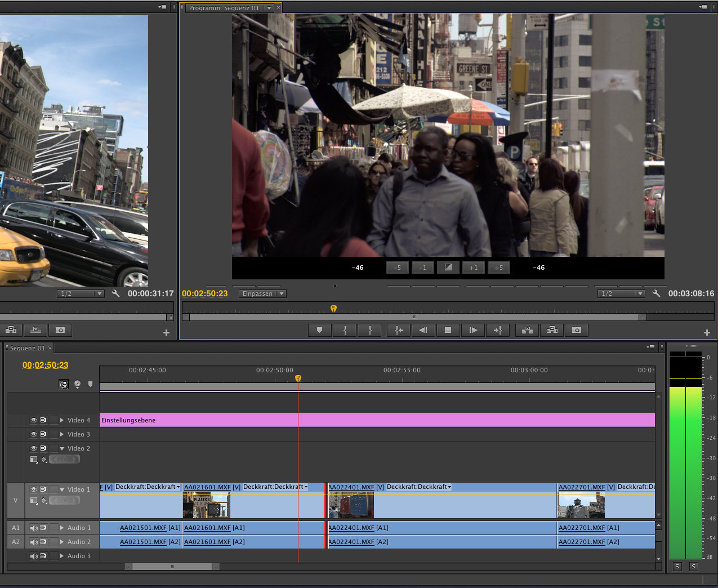Screen dimensions: 718x588
Task: Collapse the Video 2 track
Action: [62, 449]
